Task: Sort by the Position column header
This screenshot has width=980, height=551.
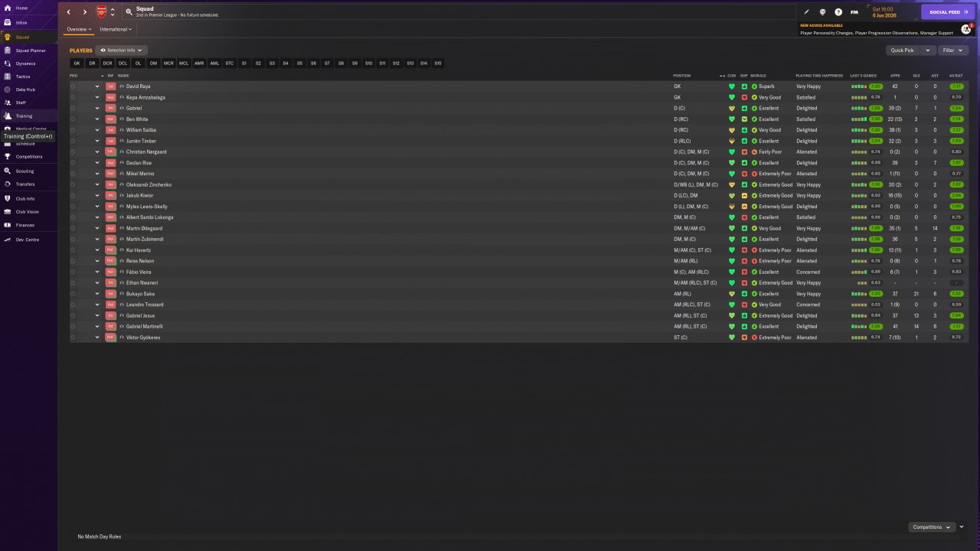Action: [x=681, y=76]
